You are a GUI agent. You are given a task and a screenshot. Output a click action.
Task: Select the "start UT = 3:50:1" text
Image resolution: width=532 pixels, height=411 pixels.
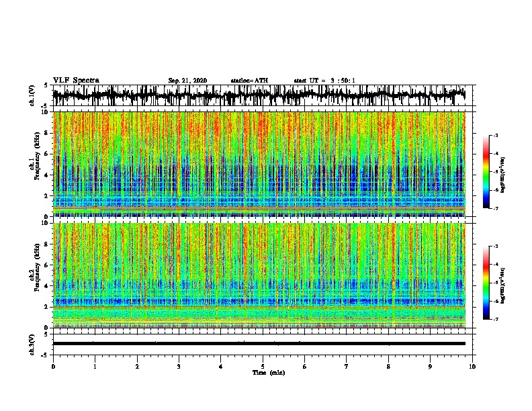pos(324,81)
